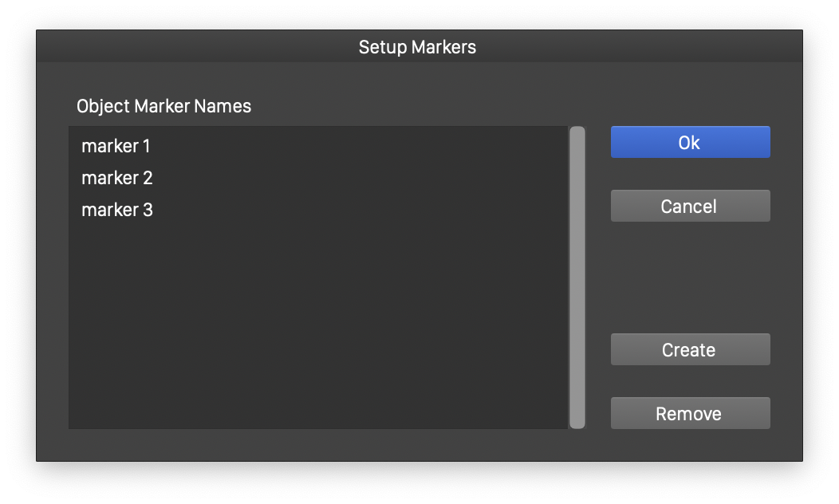839x504 pixels.
Task: Highlight the first marker entry
Action: 116,146
